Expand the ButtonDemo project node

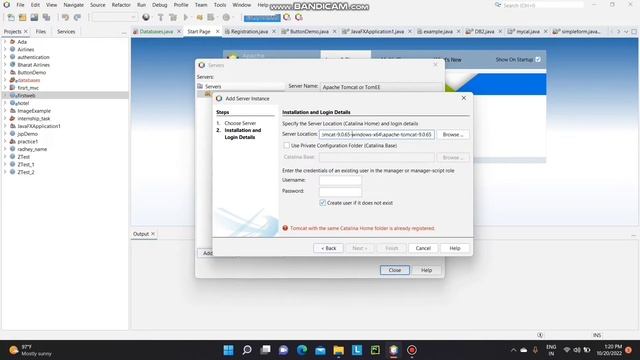pos(5,72)
